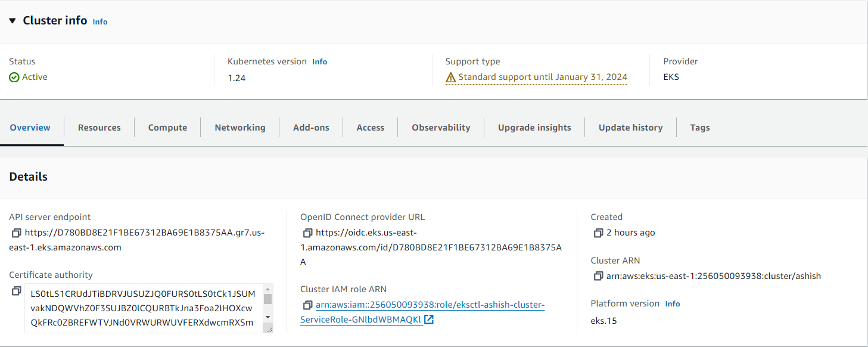Open the Networking tab
The image size is (868, 347).
point(240,128)
